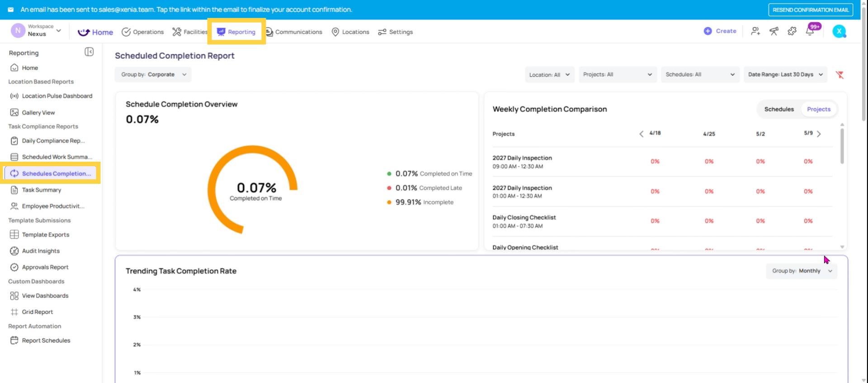Open the Scheduled Work Summary sidebar item
This screenshot has height=383, width=868.
[x=51, y=157]
